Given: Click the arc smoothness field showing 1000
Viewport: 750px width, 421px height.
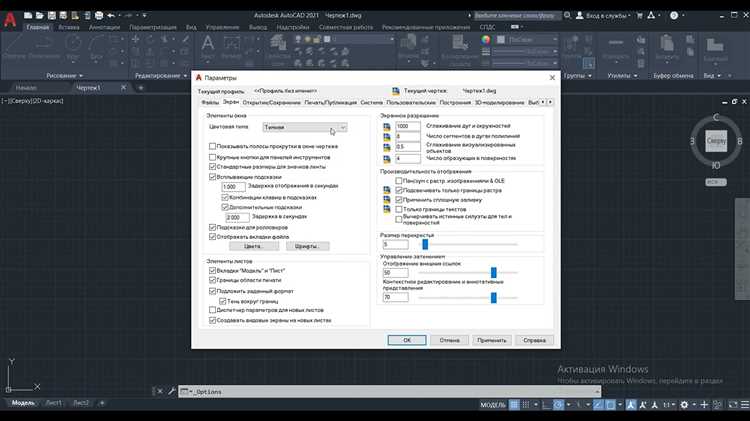Looking at the screenshot, I should (x=408, y=127).
